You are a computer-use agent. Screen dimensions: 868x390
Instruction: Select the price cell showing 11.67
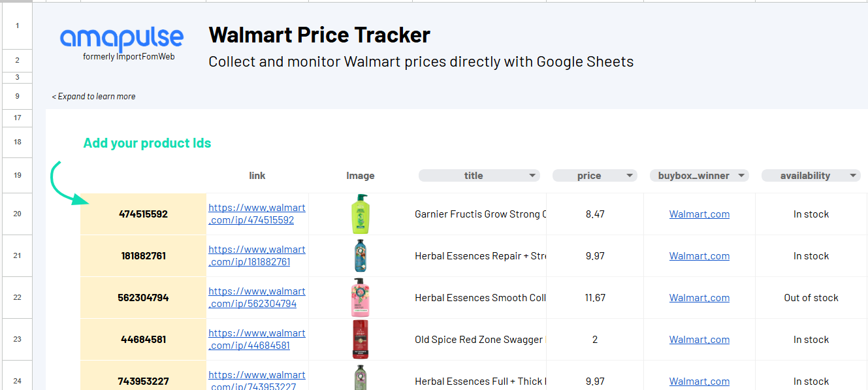click(595, 298)
